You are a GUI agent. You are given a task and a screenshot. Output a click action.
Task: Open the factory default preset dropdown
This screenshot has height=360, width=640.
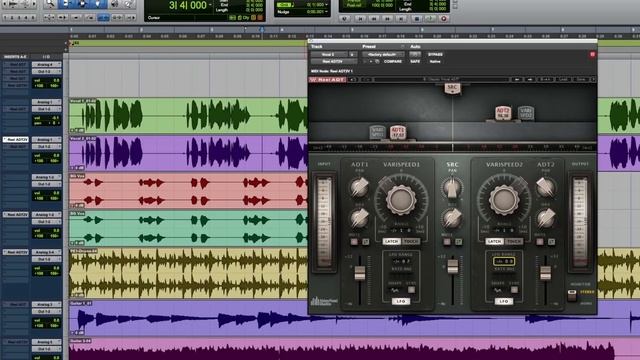pyautogui.click(x=383, y=54)
